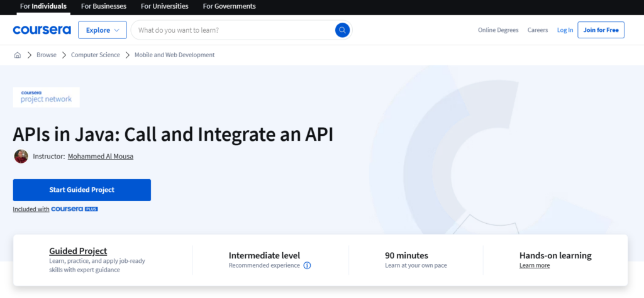Open the Online Degrees link
Image resolution: width=644 pixels, height=298 pixels.
coord(498,30)
